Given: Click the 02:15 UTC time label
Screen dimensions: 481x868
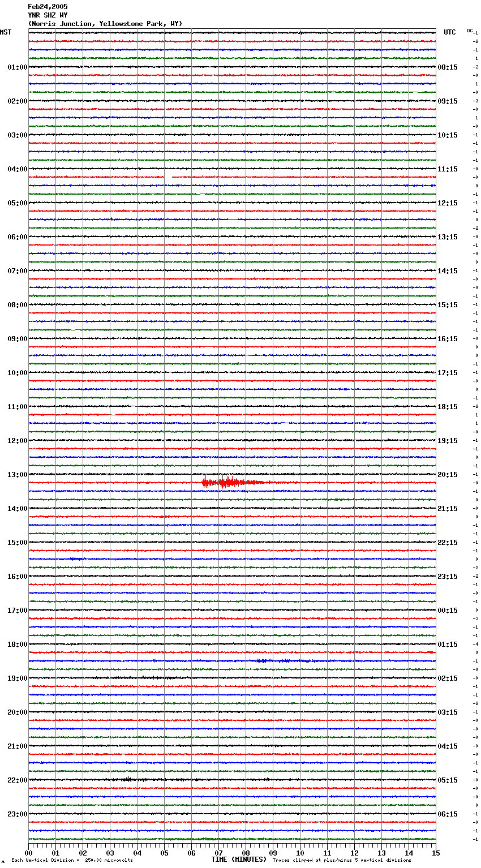Looking at the screenshot, I should 448,678.
